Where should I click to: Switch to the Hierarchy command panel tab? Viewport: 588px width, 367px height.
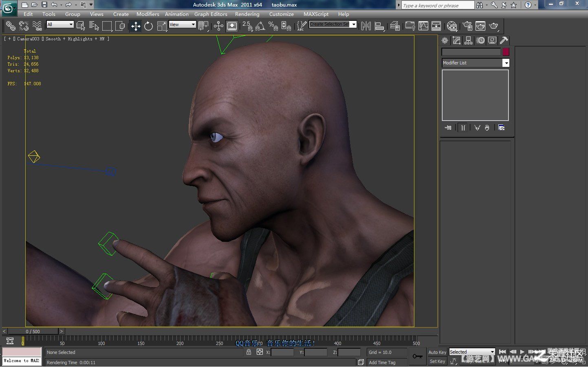coord(469,40)
